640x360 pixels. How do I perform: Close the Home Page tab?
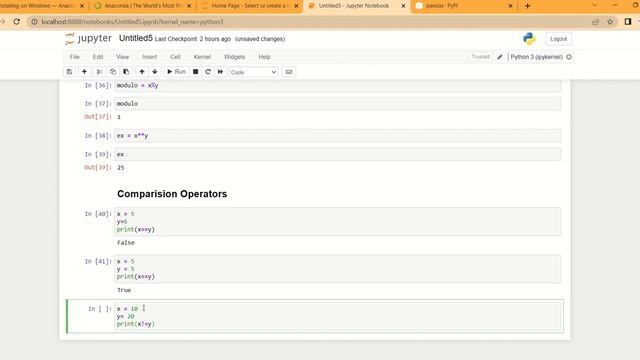click(x=296, y=6)
